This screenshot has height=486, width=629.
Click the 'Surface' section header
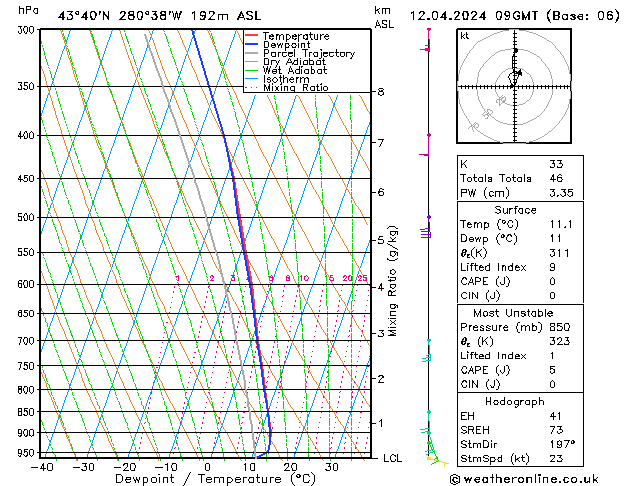[x=515, y=210]
